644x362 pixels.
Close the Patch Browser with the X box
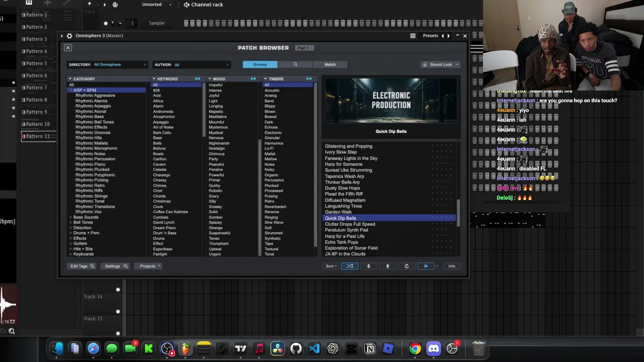pyautogui.click(x=68, y=48)
